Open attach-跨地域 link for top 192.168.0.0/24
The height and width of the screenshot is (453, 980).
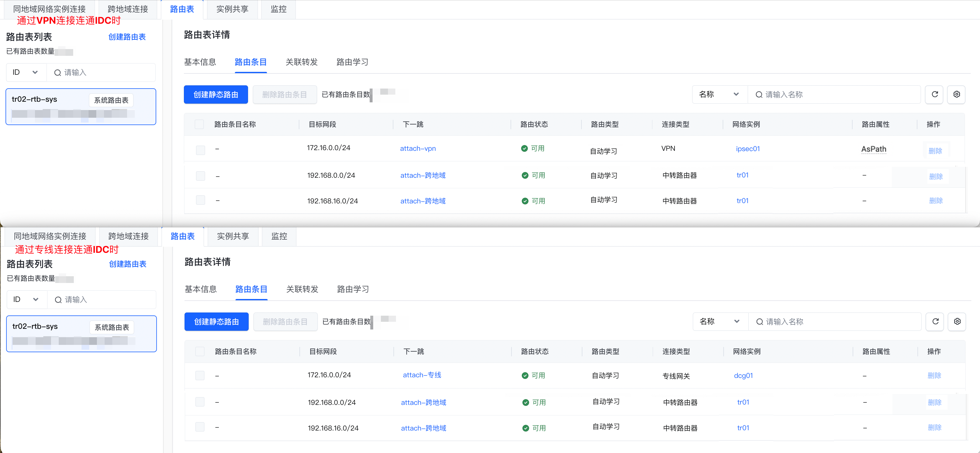coord(423,175)
